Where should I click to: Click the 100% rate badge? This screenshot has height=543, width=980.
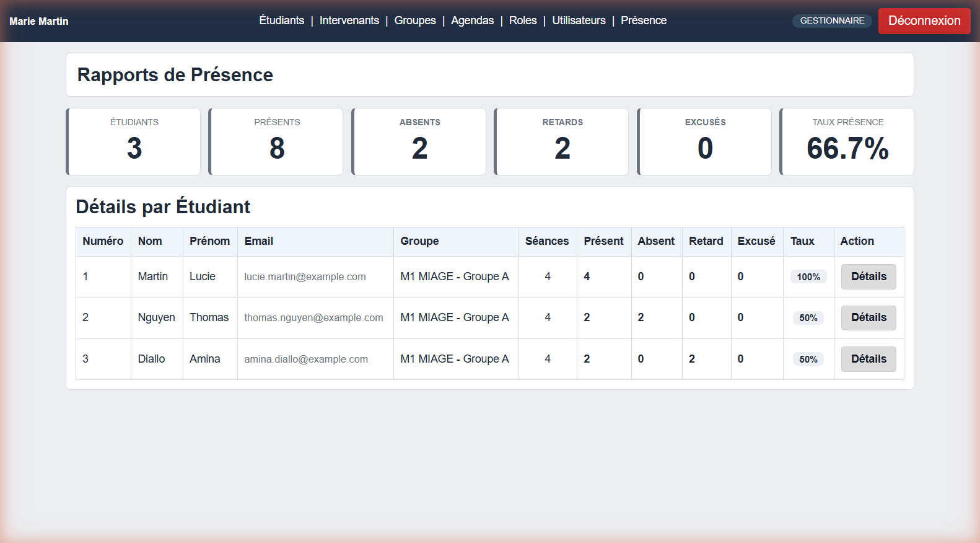[808, 277]
